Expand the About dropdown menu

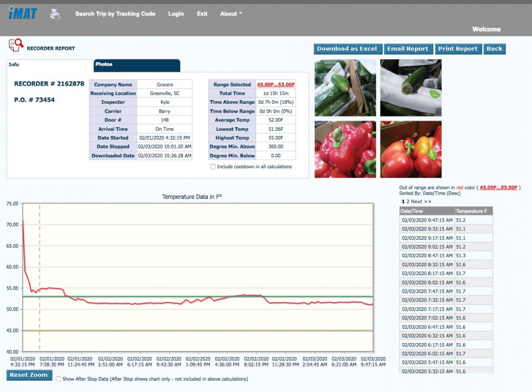(231, 14)
